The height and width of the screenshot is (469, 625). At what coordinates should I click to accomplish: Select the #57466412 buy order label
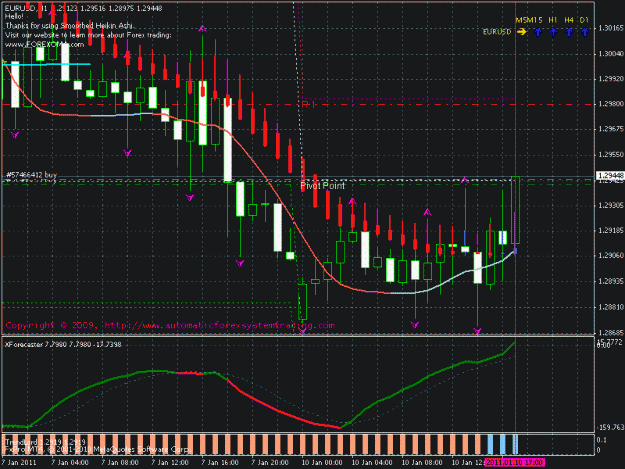[x=31, y=175]
